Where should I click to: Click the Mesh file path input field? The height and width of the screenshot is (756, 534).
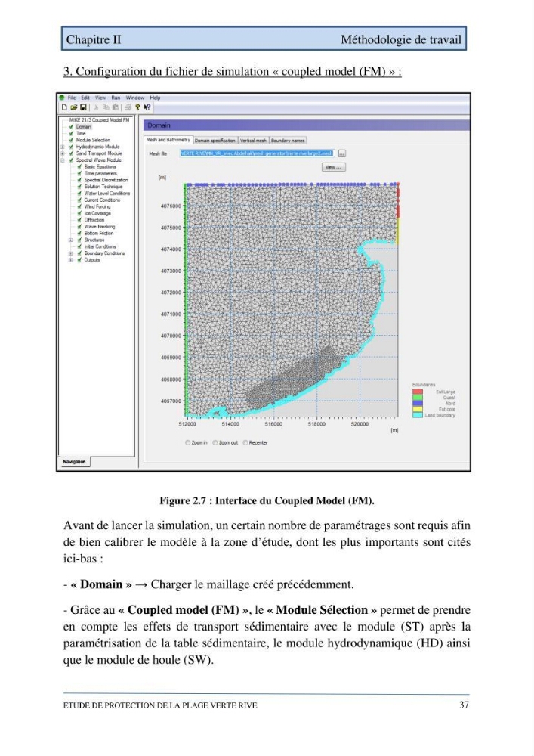click(257, 153)
